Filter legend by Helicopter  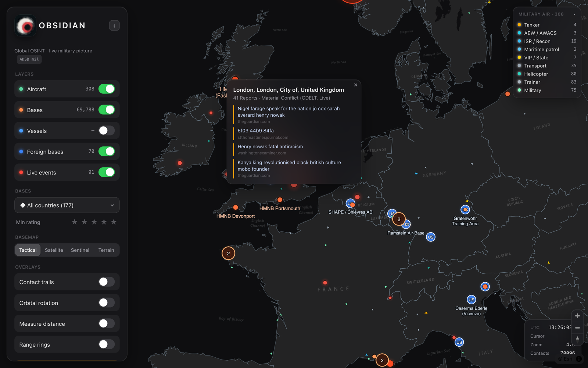click(546, 74)
